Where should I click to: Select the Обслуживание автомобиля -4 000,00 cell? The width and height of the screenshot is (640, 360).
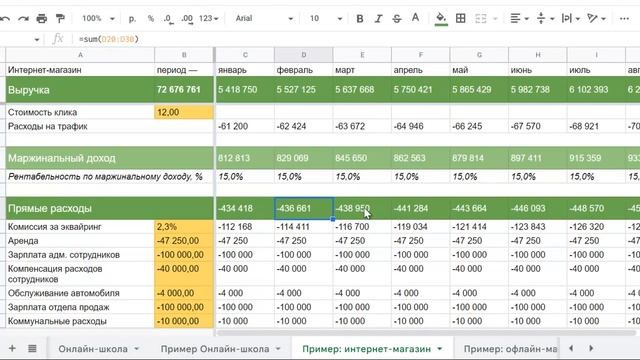[x=184, y=293]
